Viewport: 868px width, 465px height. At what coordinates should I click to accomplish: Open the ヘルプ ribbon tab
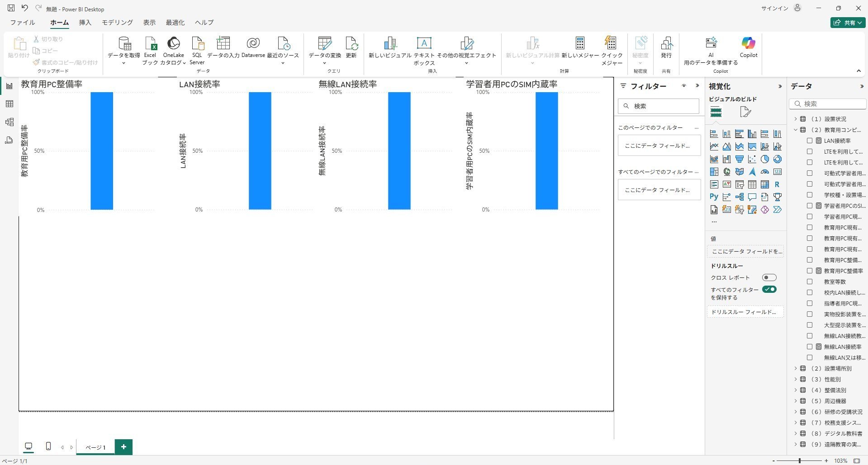(x=204, y=23)
